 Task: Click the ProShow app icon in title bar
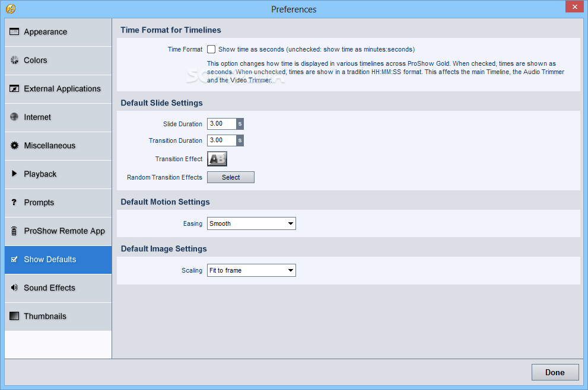point(11,9)
